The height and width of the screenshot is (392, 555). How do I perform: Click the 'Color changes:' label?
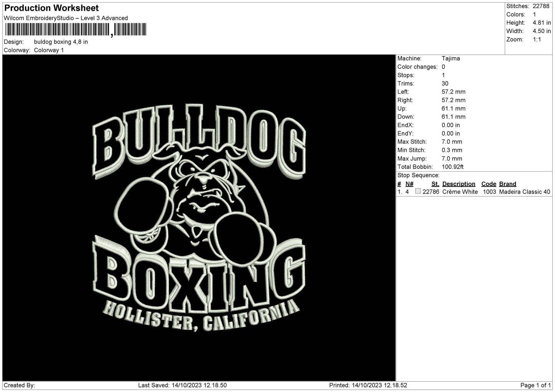(x=417, y=67)
